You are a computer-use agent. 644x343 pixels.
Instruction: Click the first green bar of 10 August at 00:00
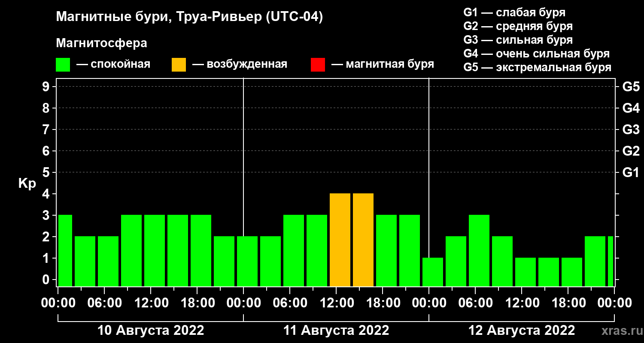click(x=65, y=250)
